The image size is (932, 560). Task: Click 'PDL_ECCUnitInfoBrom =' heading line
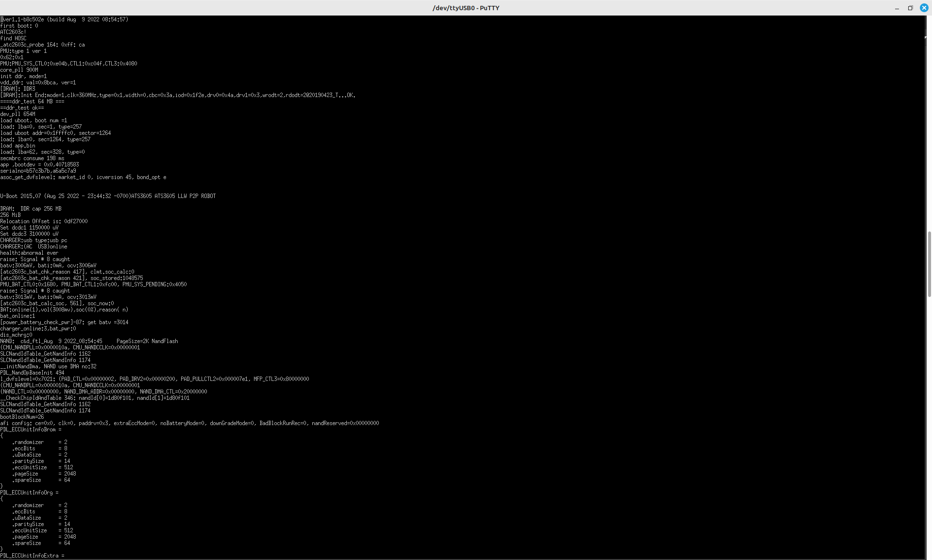tap(31, 429)
